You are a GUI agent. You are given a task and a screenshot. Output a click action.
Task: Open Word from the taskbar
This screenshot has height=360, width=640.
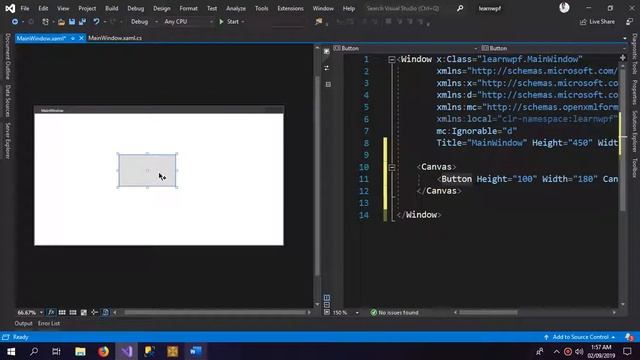tap(196, 351)
